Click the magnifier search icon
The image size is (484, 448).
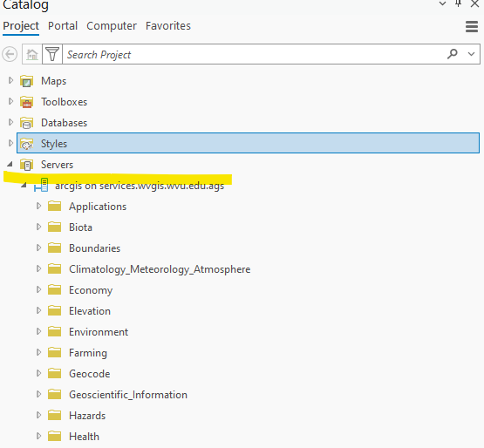453,54
